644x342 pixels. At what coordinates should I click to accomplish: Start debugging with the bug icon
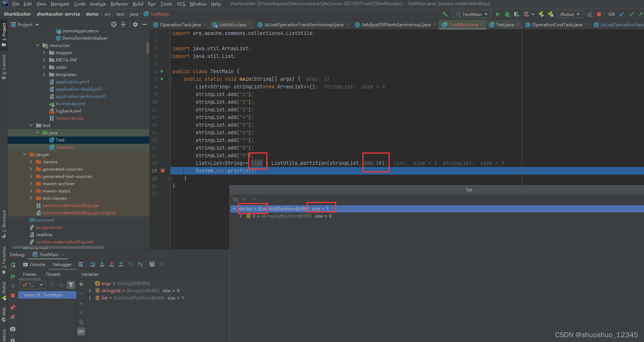point(507,14)
